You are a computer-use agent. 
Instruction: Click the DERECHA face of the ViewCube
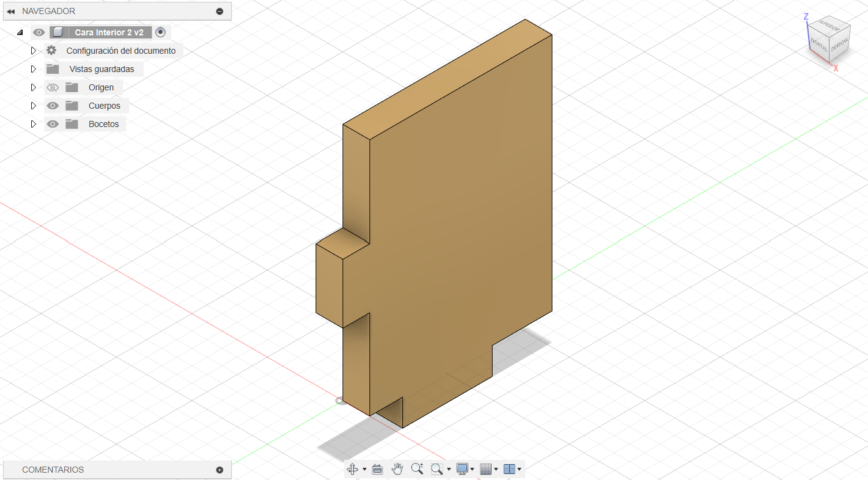pos(839,43)
